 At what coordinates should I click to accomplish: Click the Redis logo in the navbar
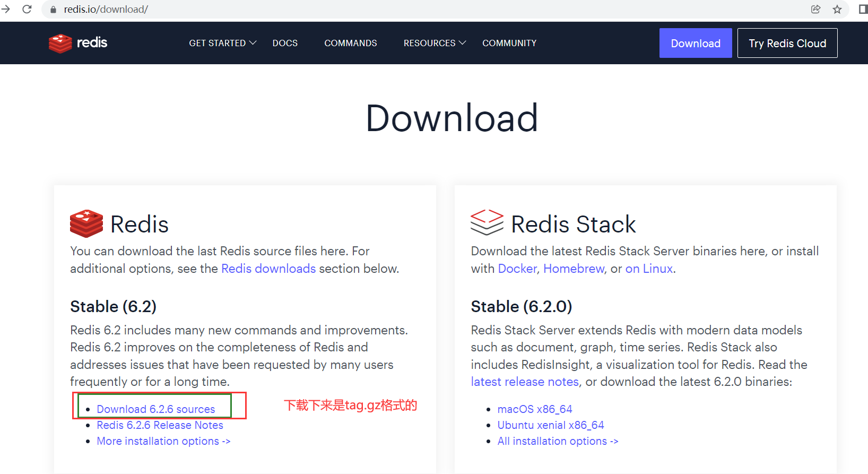point(78,43)
